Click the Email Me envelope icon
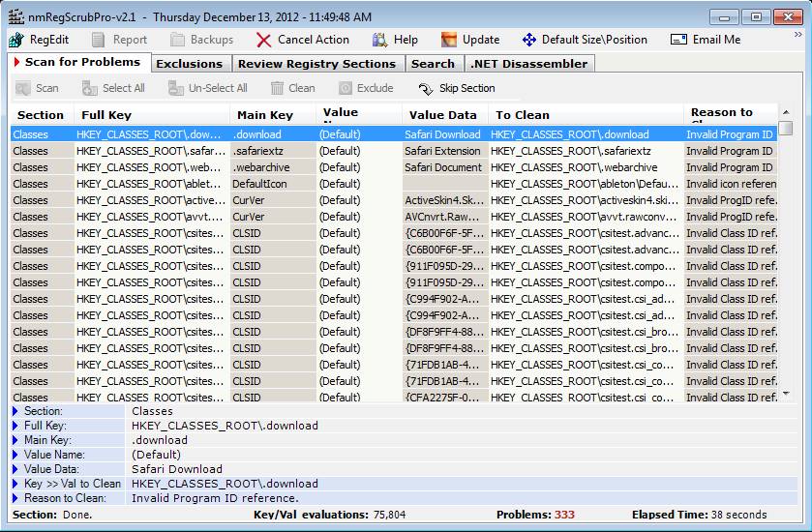812x532 pixels. [x=678, y=40]
